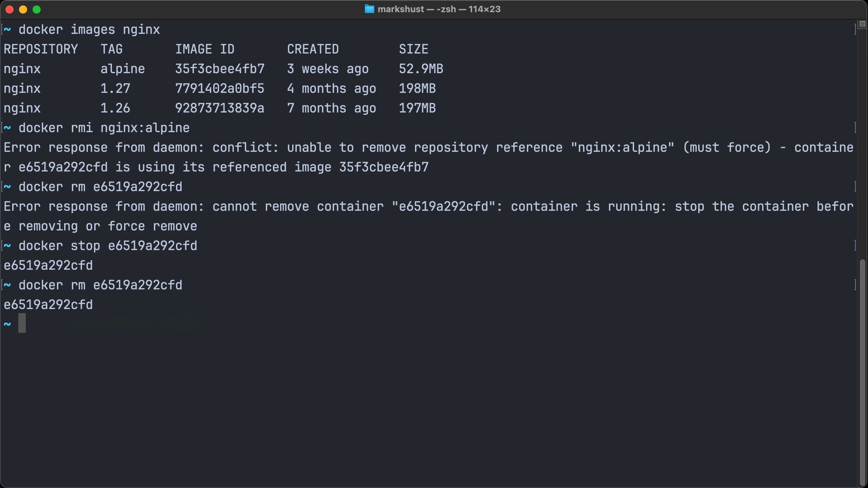This screenshot has width=868, height=488.
Task: Click the block cursor at the empty prompt
Action: (x=22, y=324)
